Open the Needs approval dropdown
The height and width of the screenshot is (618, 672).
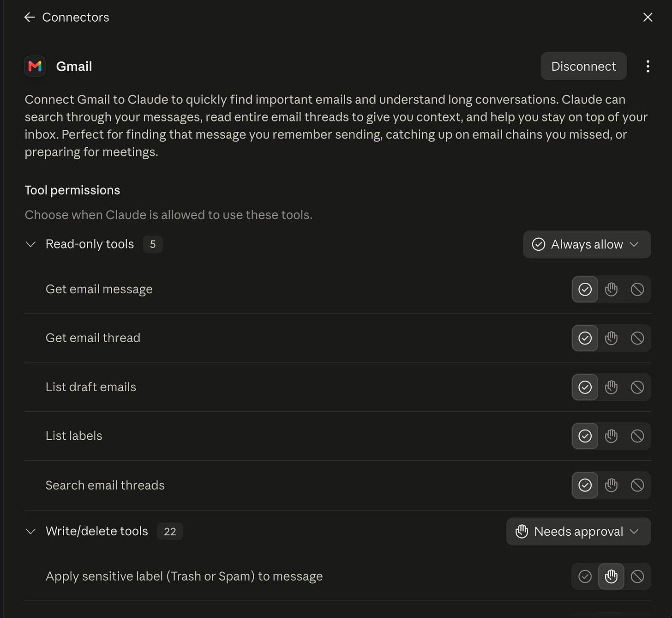(578, 532)
